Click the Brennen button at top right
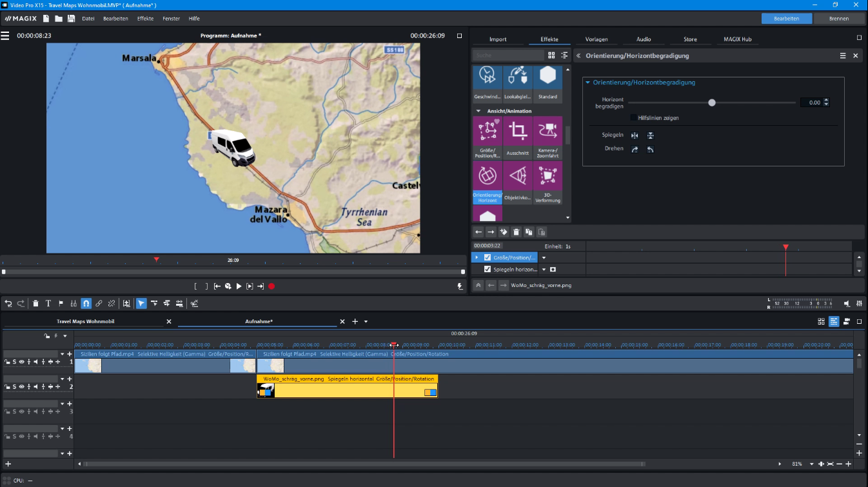868x487 pixels. tap(839, 18)
